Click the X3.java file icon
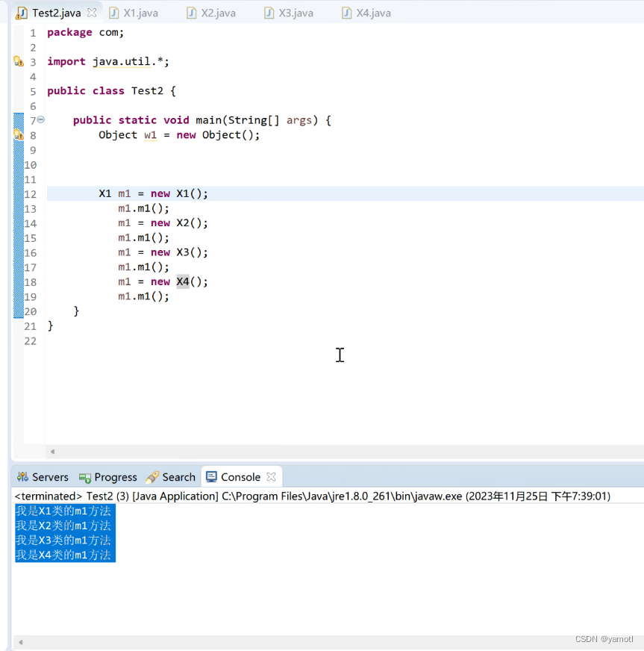This screenshot has height=651, width=644. coord(269,13)
